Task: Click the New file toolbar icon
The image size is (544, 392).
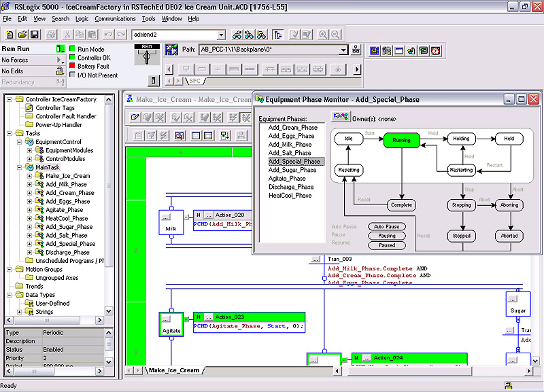Action: tap(10, 35)
